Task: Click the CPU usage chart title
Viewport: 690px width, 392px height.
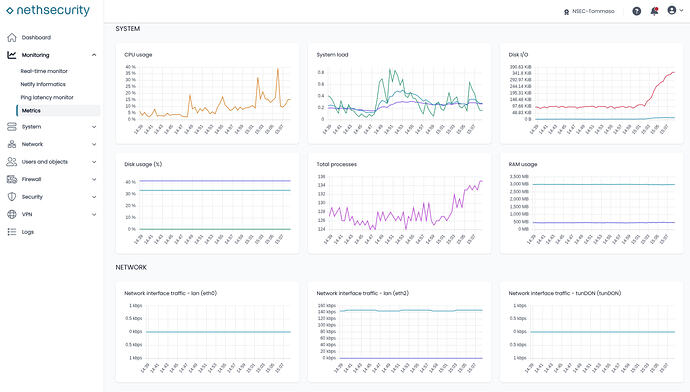Action: pyautogui.click(x=138, y=55)
